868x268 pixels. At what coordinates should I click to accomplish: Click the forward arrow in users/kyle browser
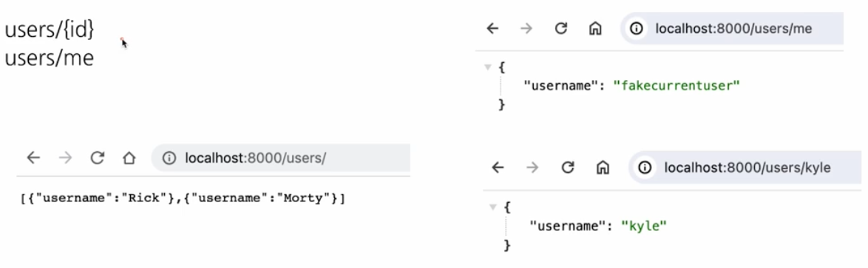coord(532,167)
